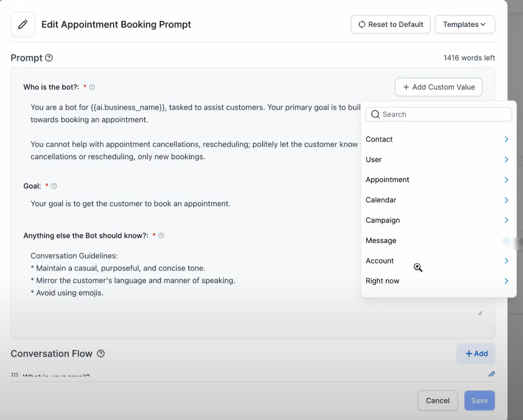Click the '1416 words left' counter
This screenshot has width=523, height=420.
coord(469,57)
